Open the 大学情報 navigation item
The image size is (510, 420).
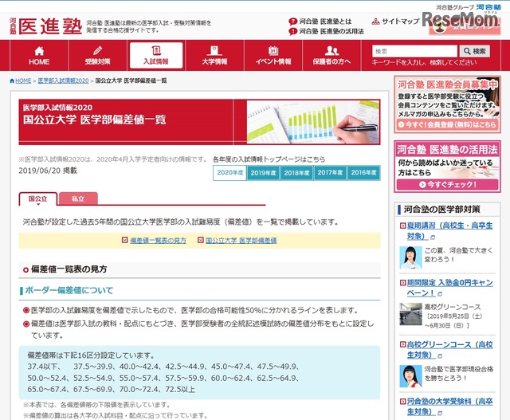[x=214, y=55]
